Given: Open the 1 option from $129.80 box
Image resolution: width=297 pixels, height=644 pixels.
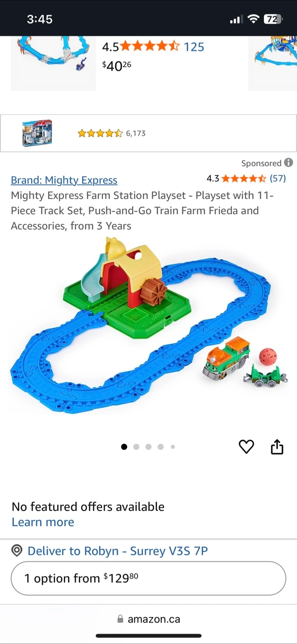Looking at the screenshot, I should click(148, 578).
